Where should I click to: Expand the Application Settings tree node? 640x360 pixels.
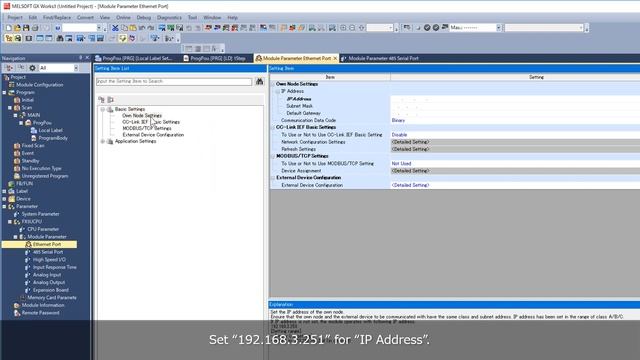(x=103, y=141)
